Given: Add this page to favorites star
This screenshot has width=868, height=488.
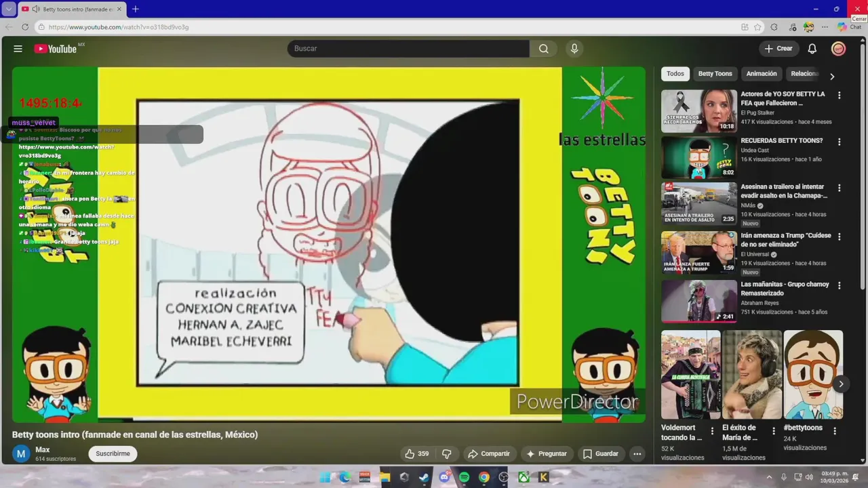Looking at the screenshot, I should click(x=757, y=27).
